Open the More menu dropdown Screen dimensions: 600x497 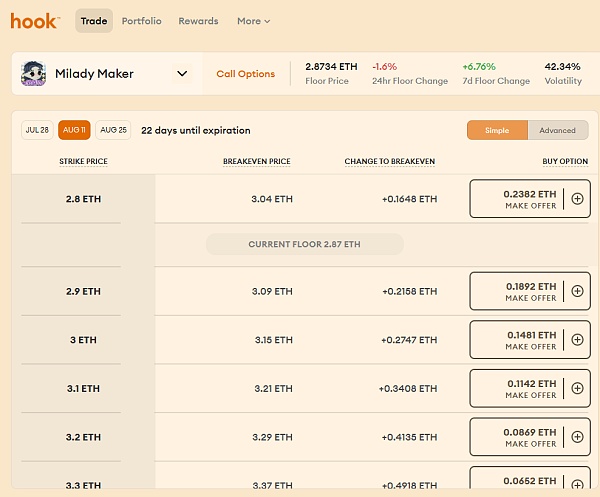(253, 21)
